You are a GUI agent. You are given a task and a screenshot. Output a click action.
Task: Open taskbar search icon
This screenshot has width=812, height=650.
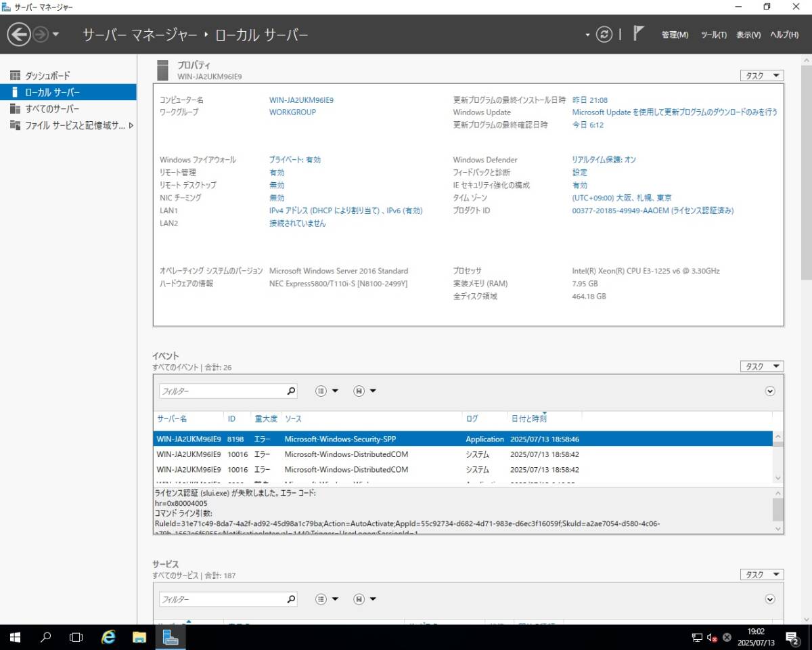(46, 637)
